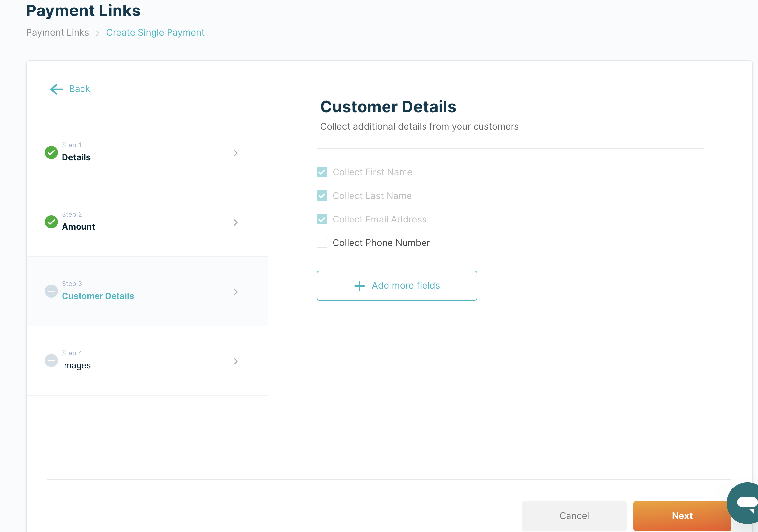
Task: Click the grey status icon for Images
Action: [51, 360]
